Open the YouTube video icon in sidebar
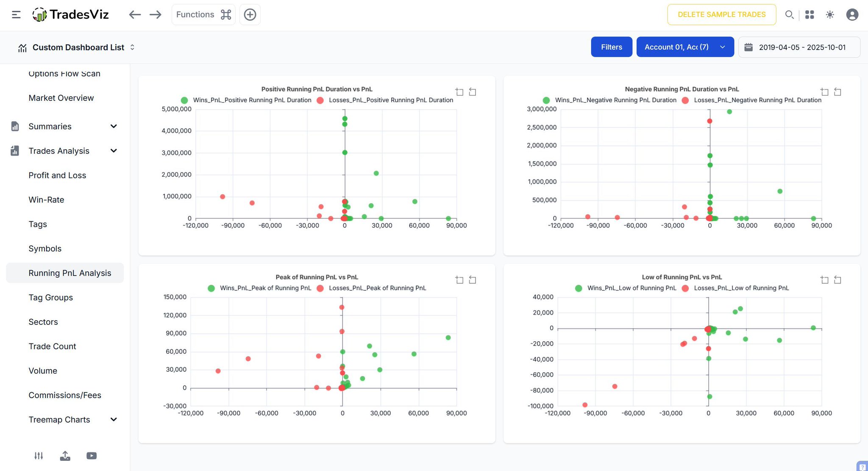 (92, 456)
